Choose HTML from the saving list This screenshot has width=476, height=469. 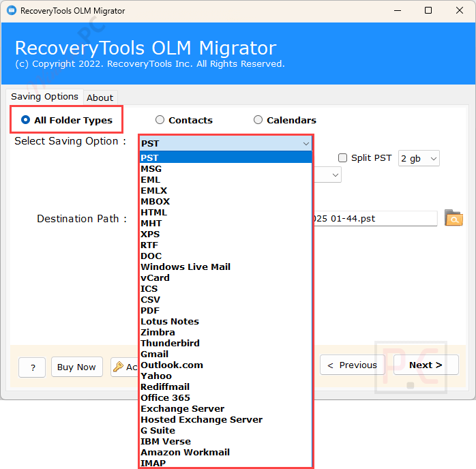pyautogui.click(x=226, y=213)
